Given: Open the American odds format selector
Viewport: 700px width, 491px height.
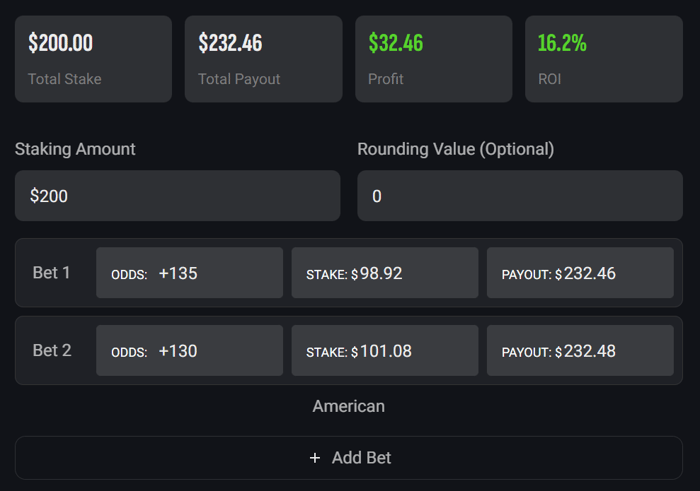Looking at the screenshot, I should click(348, 406).
